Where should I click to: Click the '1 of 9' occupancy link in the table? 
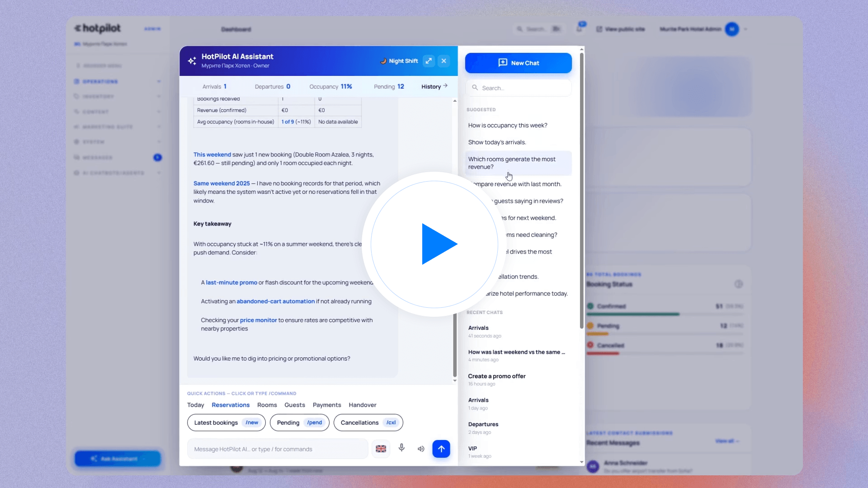pyautogui.click(x=288, y=122)
